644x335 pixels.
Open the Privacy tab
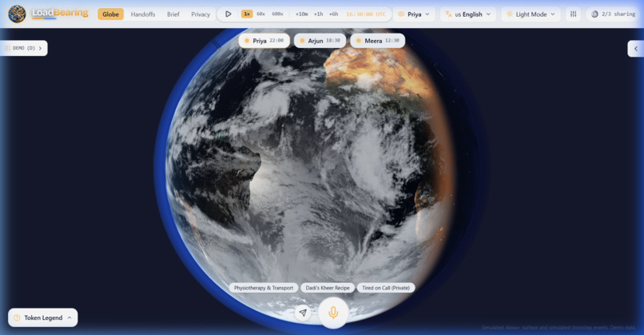(x=201, y=14)
